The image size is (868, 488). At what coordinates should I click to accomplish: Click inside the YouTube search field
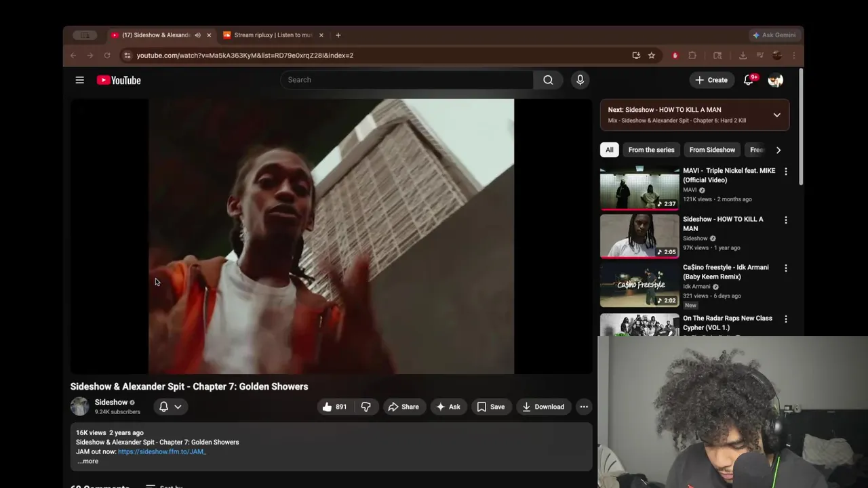click(x=407, y=80)
